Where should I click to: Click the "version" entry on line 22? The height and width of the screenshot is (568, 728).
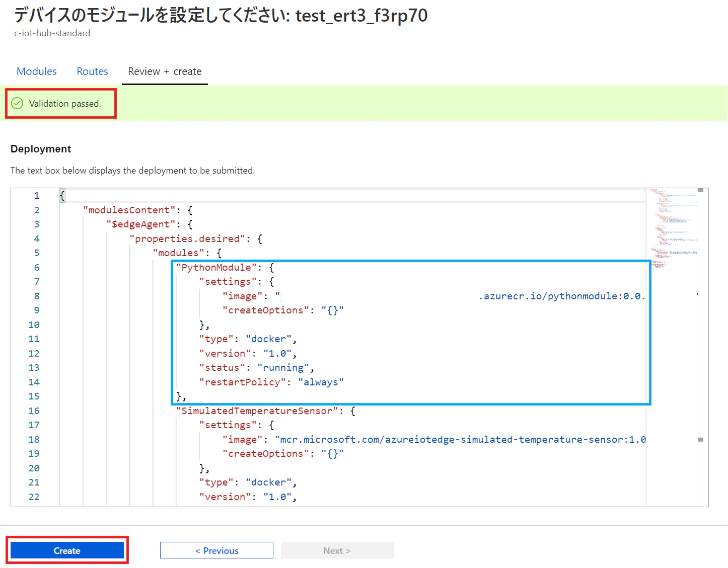pyautogui.click(x=248, y=497)
